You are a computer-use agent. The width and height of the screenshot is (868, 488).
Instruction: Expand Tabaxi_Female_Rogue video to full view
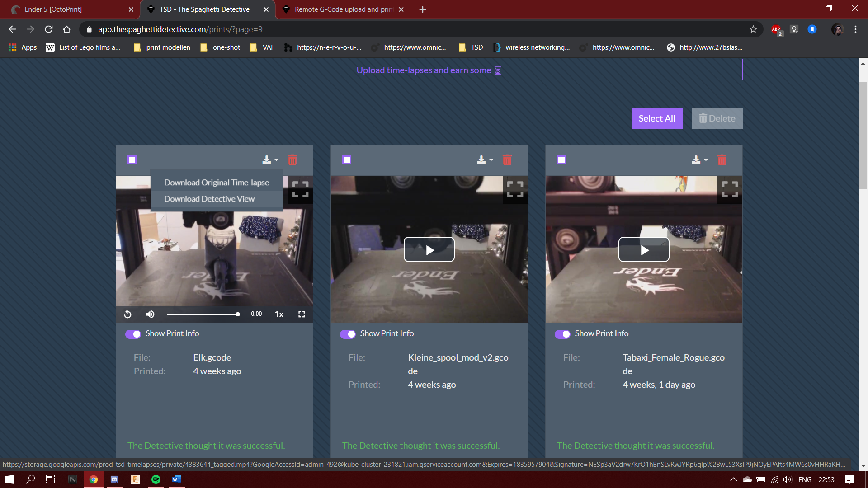click(730, 189)
